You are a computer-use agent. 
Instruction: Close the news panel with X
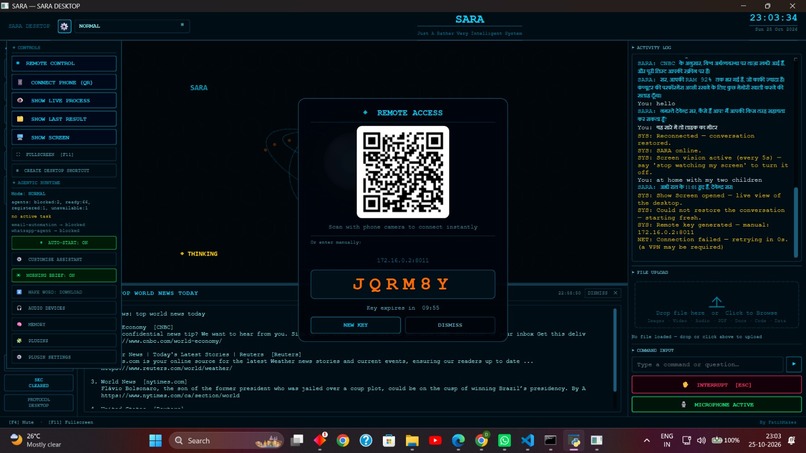(615, 293)
